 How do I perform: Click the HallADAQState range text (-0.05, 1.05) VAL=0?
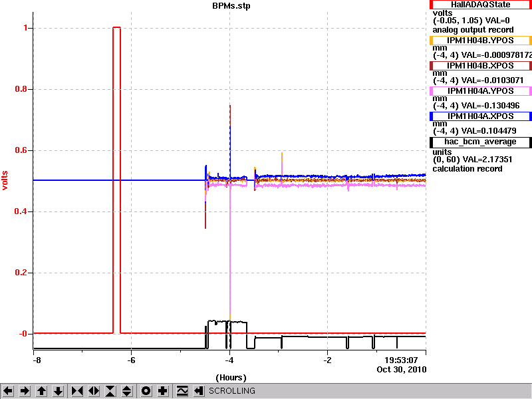[x=471, y=21]
